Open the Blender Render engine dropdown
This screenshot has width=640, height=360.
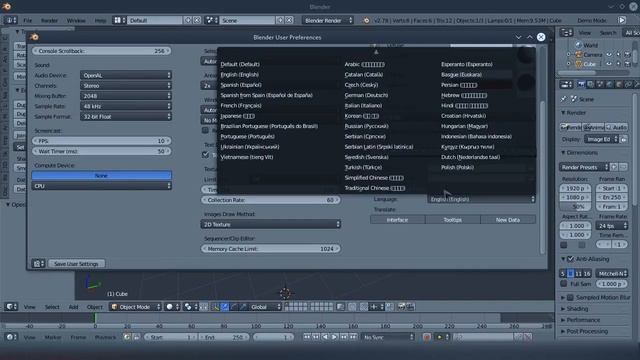pos(327,20)
